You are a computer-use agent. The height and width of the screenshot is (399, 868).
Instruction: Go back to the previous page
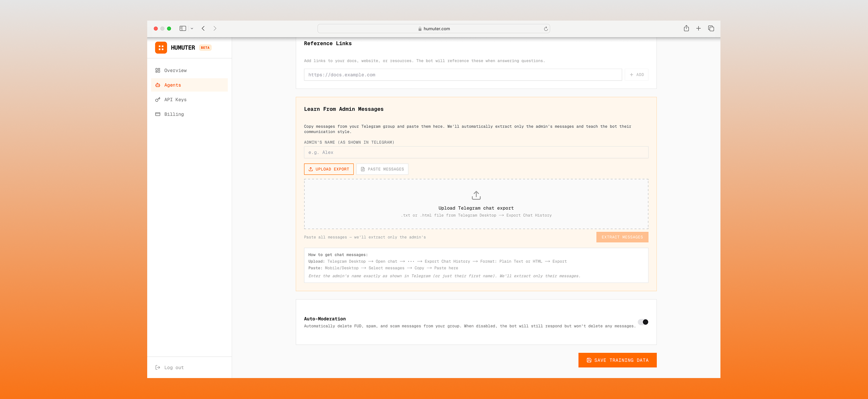click(203, 29)
